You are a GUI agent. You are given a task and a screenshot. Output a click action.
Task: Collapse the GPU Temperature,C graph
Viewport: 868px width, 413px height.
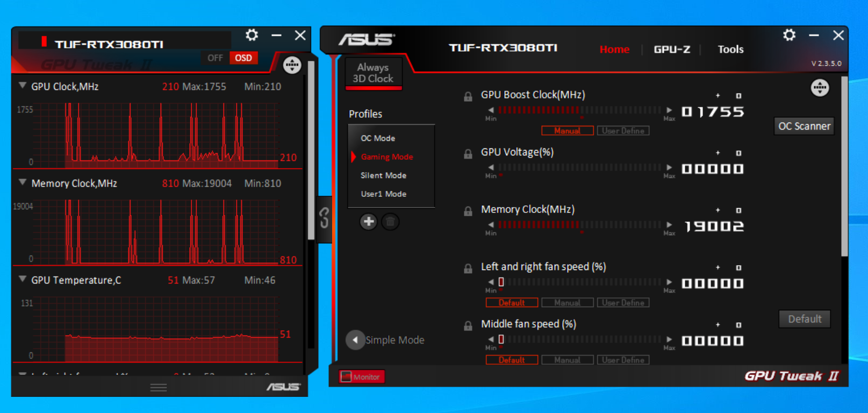click(23, 279)
